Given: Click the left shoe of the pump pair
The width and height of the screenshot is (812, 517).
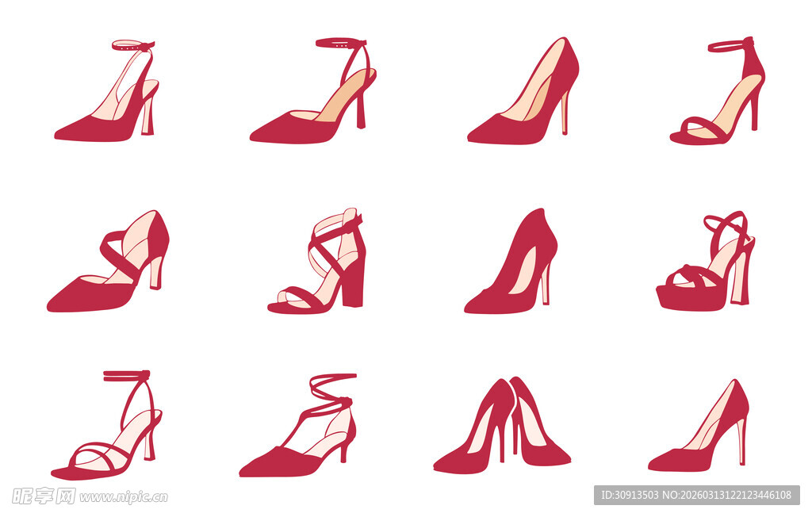Looking at the screenshot, I should (x=476, y=432).
